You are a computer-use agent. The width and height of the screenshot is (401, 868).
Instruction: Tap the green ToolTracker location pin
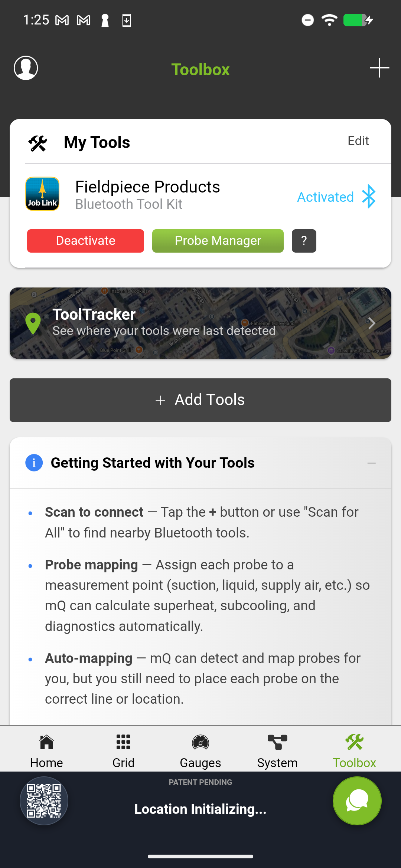tap(33, 323)
